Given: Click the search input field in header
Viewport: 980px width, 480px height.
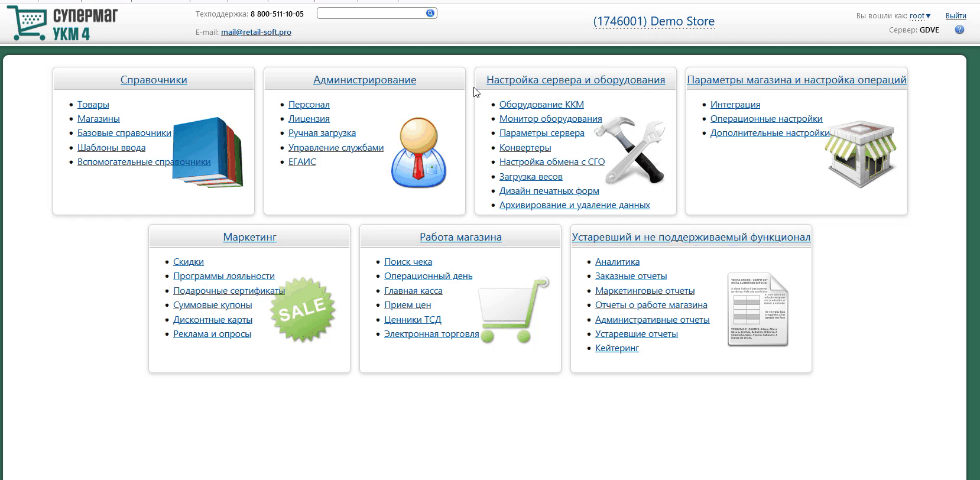Looking at the screenshot, I should coord(371,13).
